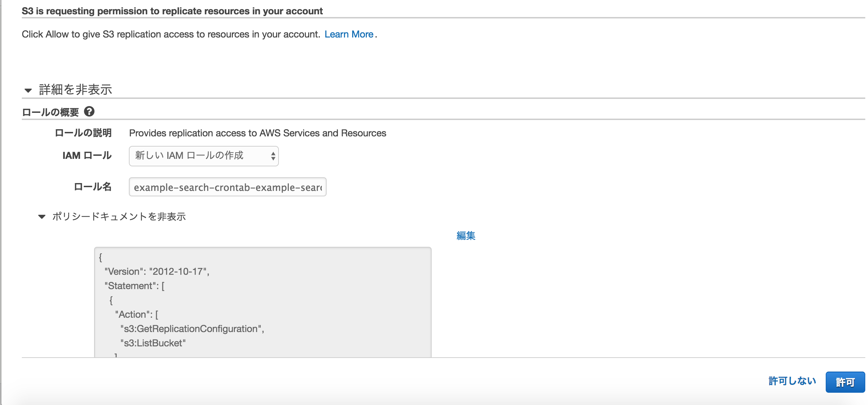
Task: Click the "s3:ListBucket" line in the policy
Action: pyautogui.click(x=153, y=343)
